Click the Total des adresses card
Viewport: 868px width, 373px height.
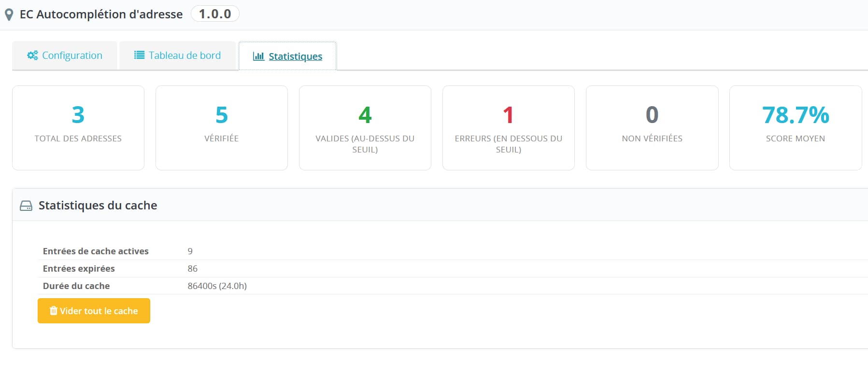click(78, 128)
